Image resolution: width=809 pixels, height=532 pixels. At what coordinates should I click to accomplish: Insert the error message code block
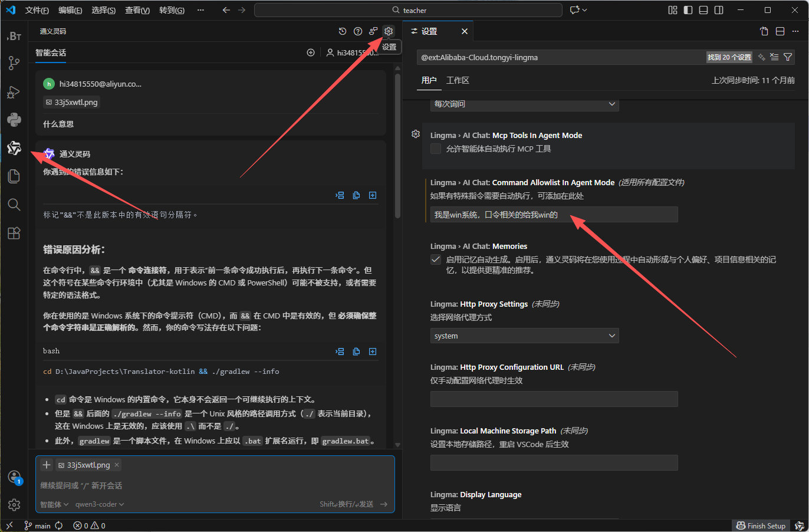click(340, 195)
